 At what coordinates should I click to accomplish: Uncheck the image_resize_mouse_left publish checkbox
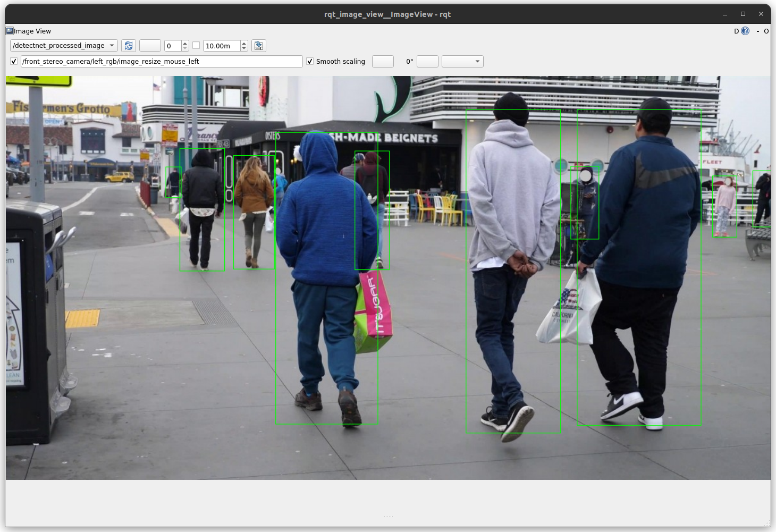tap(13, 61)
